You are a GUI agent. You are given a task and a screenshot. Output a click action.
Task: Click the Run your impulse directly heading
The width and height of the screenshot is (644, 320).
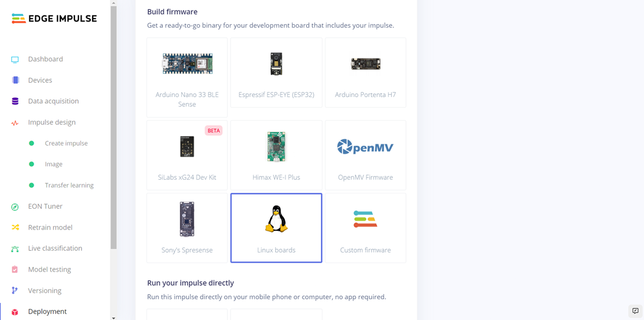pyautogui.click(x=191, y=283)
